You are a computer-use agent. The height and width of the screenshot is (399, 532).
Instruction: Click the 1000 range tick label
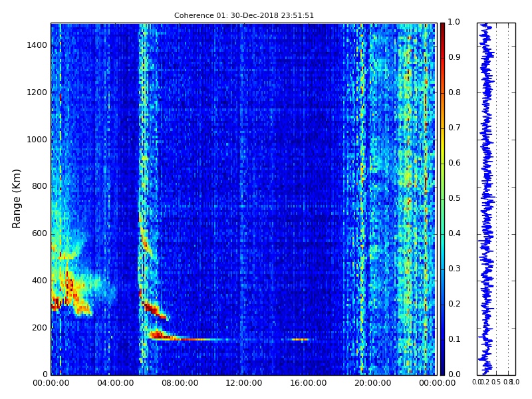(37, 140)
